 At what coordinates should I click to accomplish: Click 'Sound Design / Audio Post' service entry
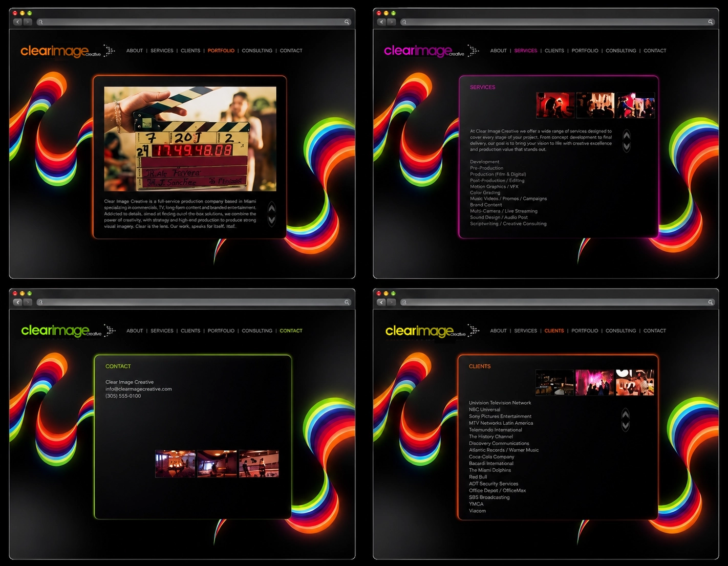[x=499, y=217]
